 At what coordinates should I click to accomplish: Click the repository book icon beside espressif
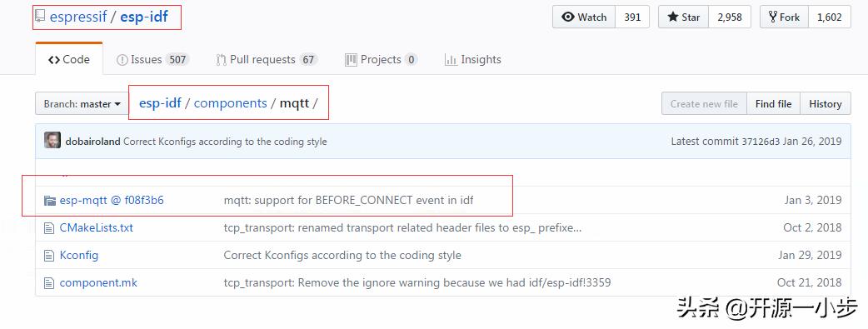click(x=40, y=17)
